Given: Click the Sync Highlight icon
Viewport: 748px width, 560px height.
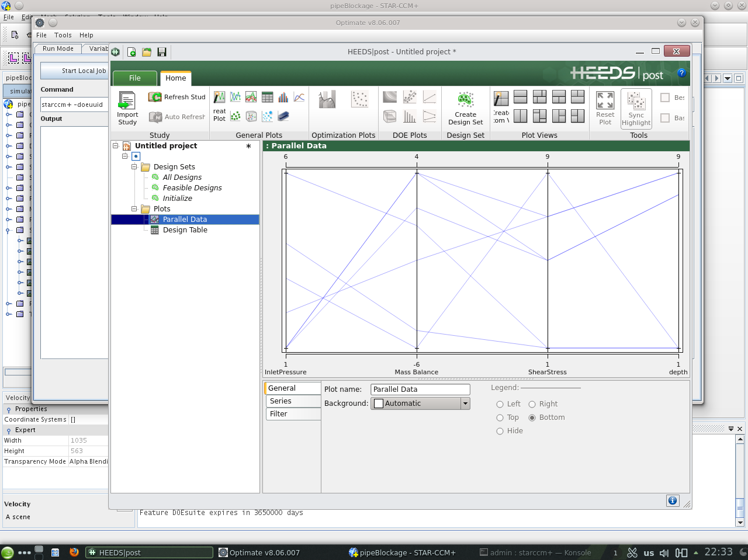Looking at the screenshot, I should [x=636, y=101].
